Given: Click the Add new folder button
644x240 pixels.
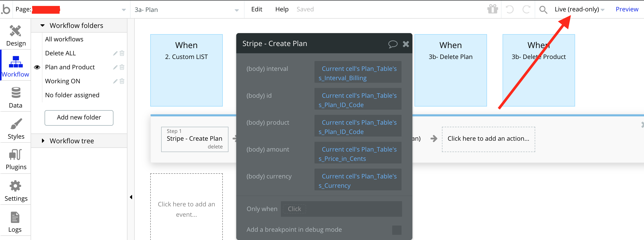Looking at the screenshot, I should (x=79, y=118).
